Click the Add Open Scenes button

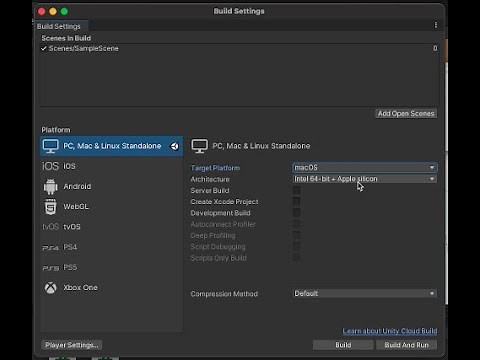[406, 114]
